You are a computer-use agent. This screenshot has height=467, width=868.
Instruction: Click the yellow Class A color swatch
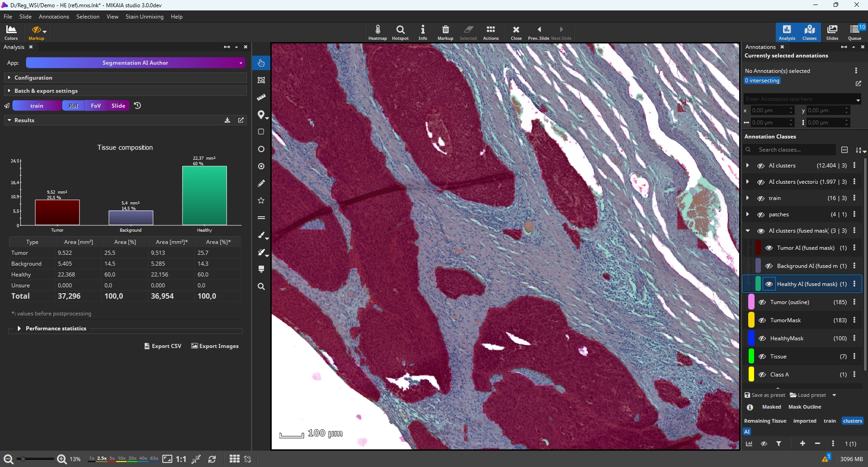click(x=751, y=375)
